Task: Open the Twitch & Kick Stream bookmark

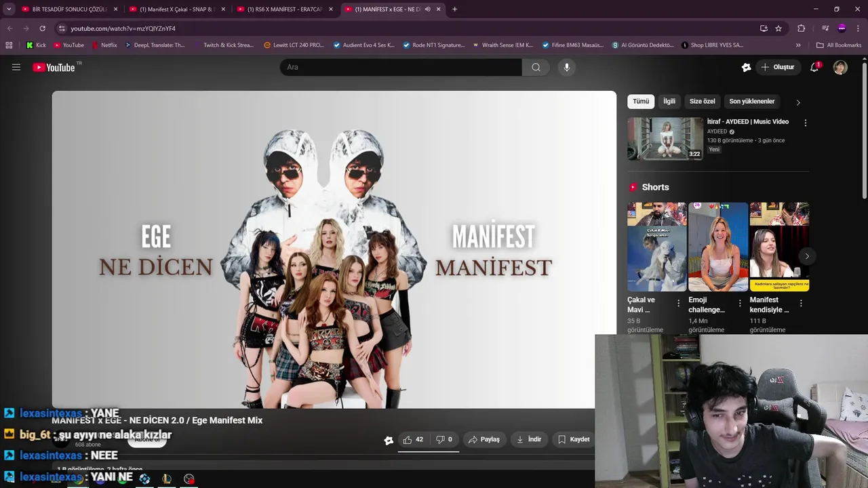Action: click(224, 45)
